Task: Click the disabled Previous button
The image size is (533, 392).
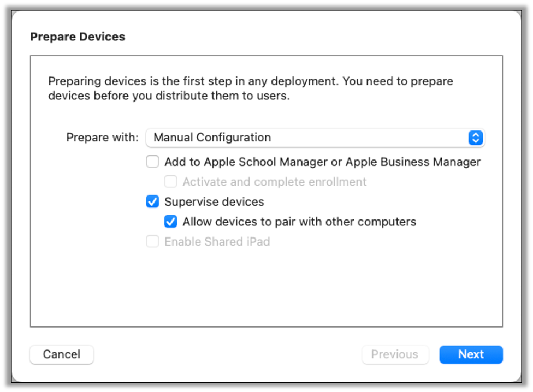Action: tap(395, 354)
